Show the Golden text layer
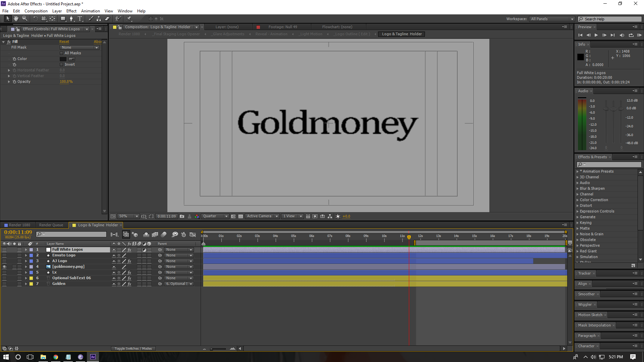The height and width of the screenshot is (362, 644). pyautogui.click(x=4, y=284)
